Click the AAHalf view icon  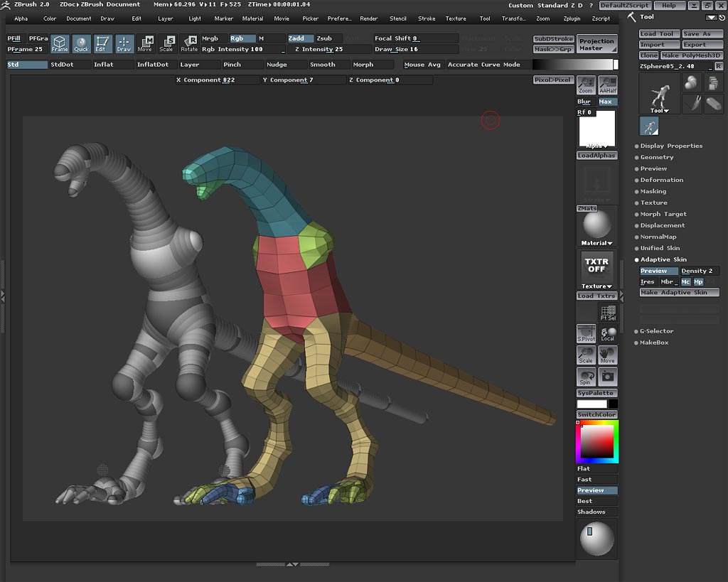pos(608,85)
